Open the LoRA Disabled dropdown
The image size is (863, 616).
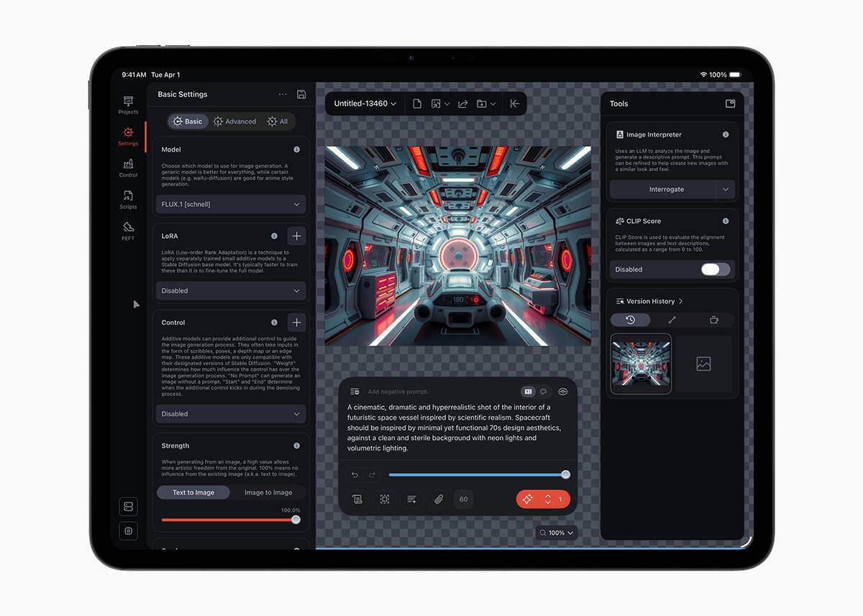click(x=231, y=290)
